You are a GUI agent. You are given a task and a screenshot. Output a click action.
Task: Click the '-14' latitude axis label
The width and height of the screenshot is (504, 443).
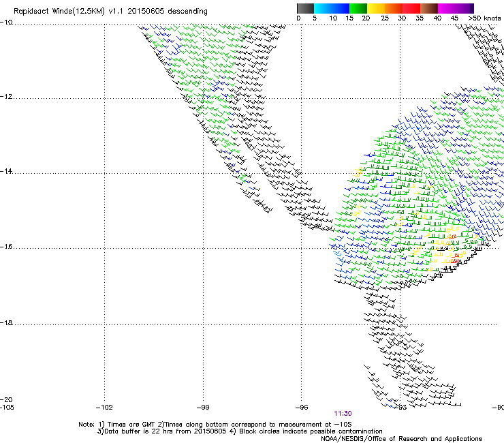[x=6, y=171]
